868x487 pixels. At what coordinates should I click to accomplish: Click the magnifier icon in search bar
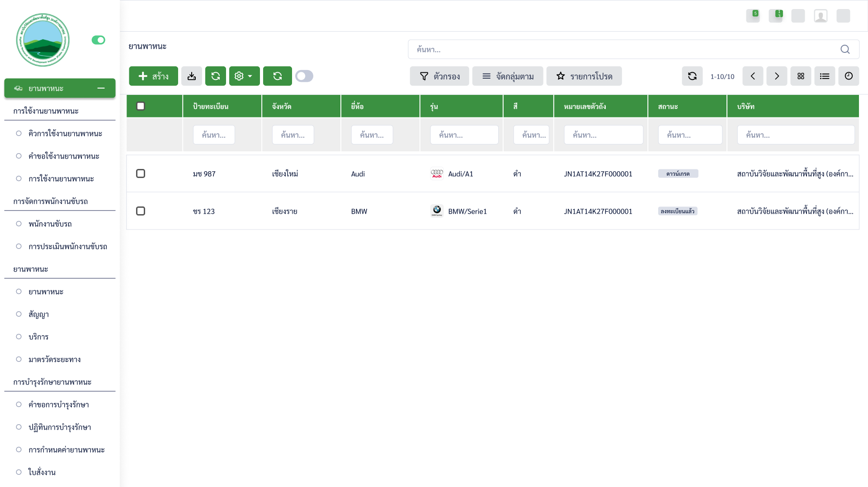(844, 50)
